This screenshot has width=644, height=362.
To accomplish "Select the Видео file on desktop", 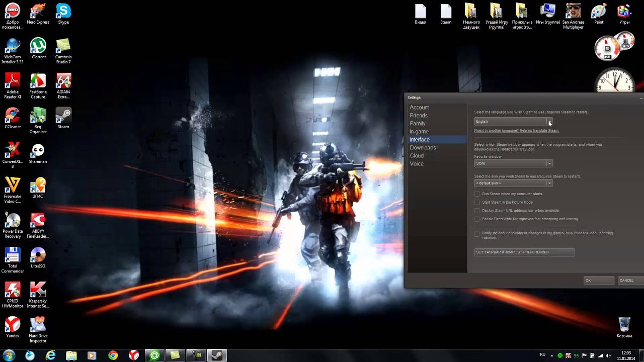I will coord(420,14).
